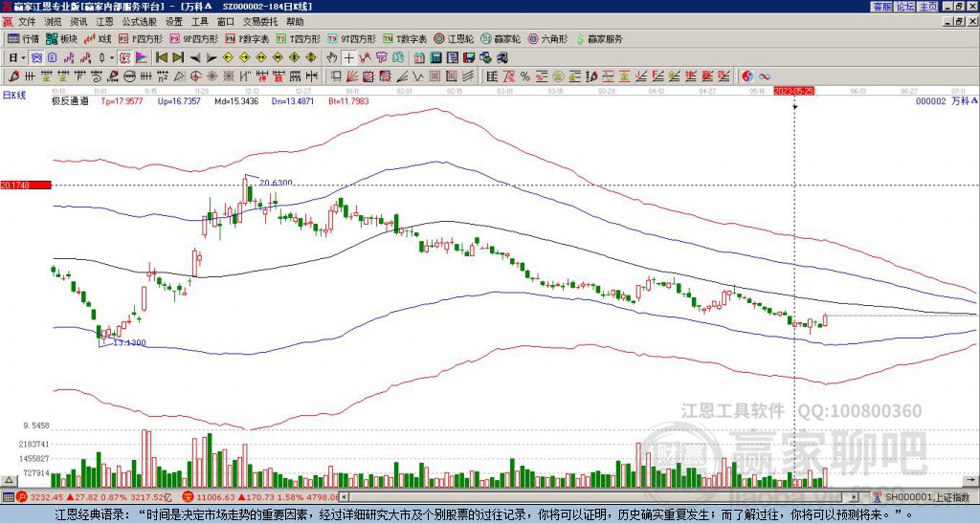Click the up triangle button at volume panel
Screen dimensions: 980x524
9,480
